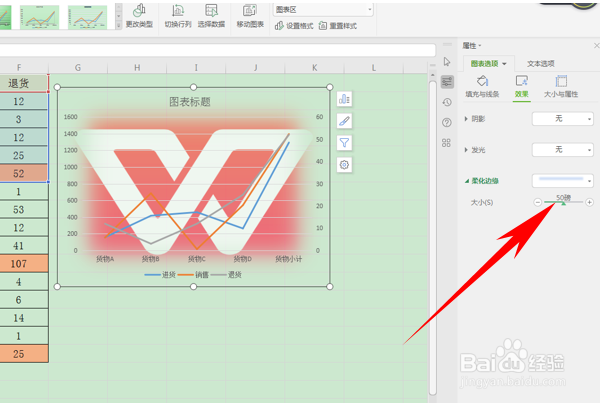This screenshot has height=403, width=600.
Task: Select column header G
Action: click(x=78, y=68)
